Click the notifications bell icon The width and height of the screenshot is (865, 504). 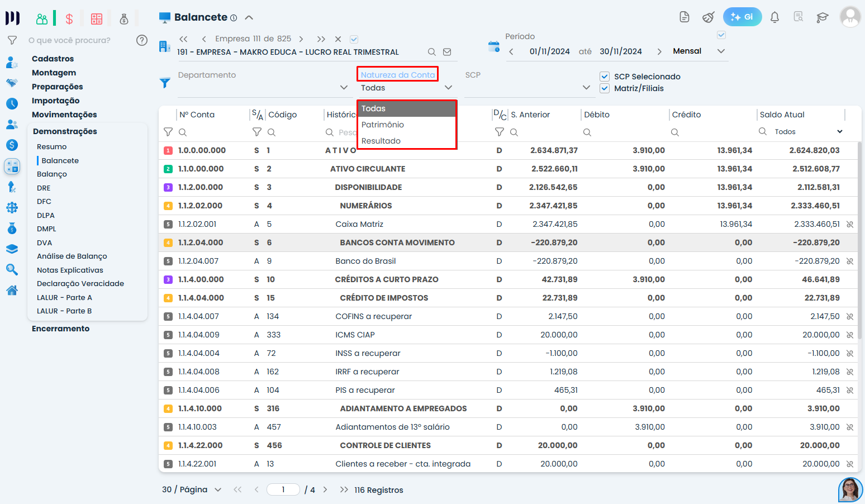(774, 17)
